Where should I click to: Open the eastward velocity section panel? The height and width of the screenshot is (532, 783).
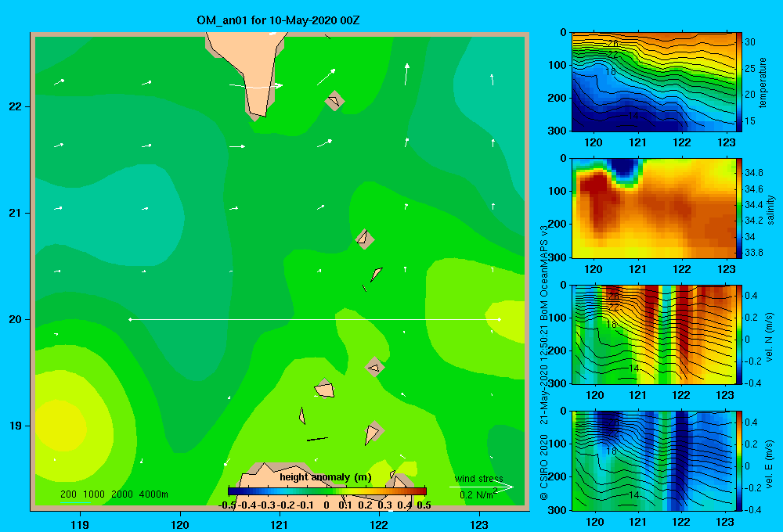coord(653,461)
